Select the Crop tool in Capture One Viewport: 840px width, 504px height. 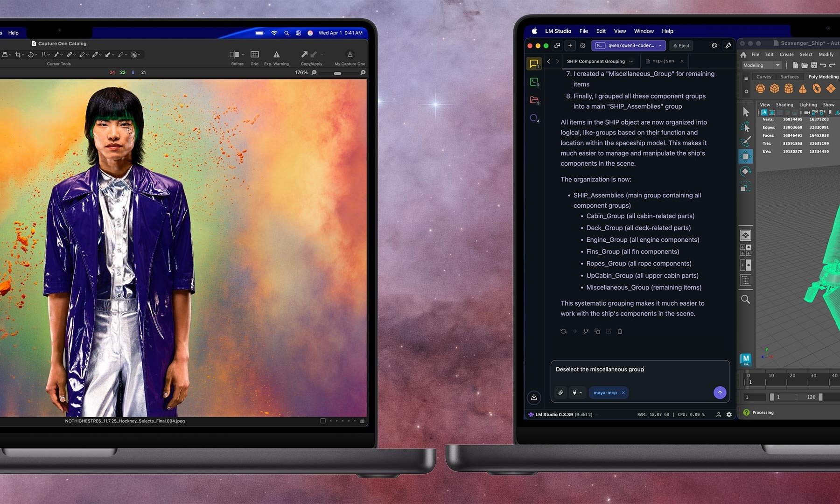click(x=18, y=54)
